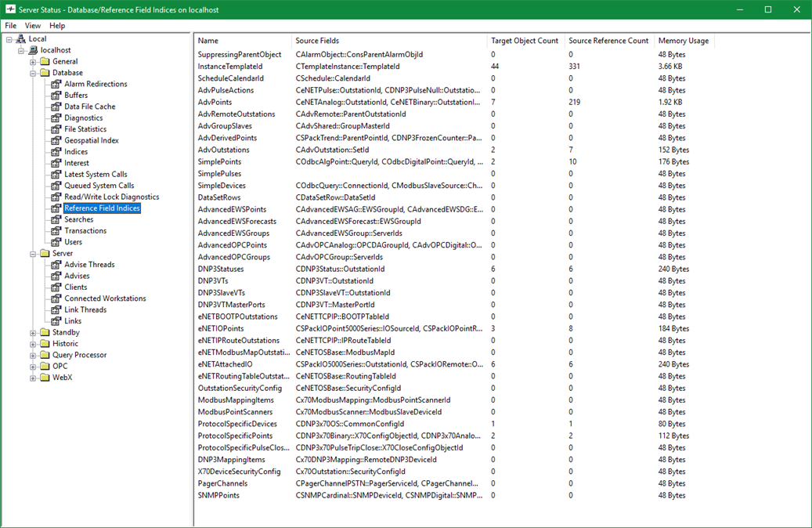
Task: Click the Geospatial Index node icon
Action: [x=56, y=141]
